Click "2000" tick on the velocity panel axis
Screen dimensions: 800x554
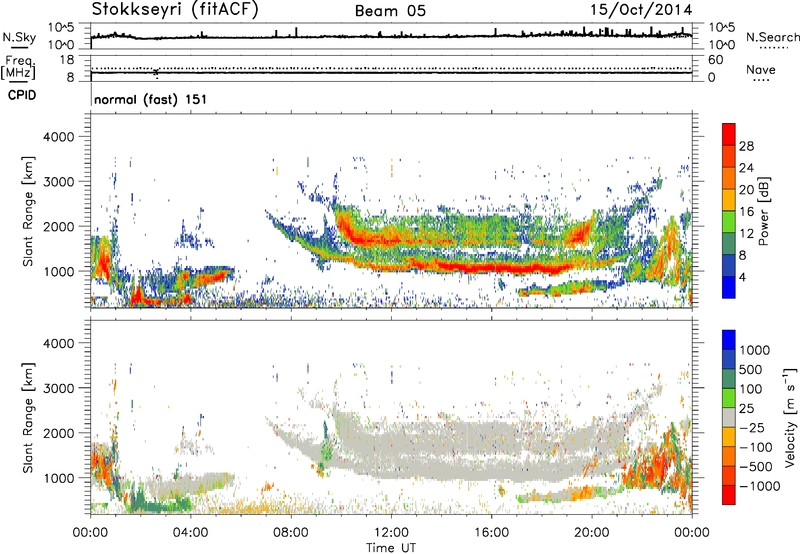tap(58, 433)
